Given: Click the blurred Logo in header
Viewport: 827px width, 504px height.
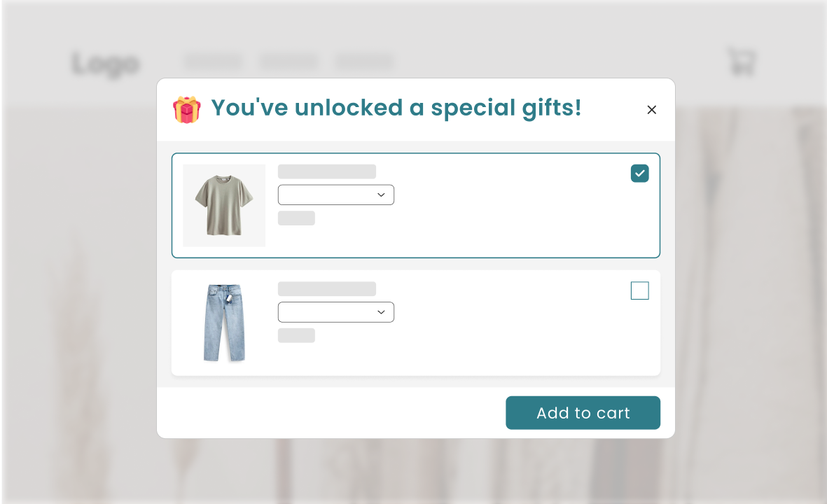Looking at the screenshot, I should point(106,64).
